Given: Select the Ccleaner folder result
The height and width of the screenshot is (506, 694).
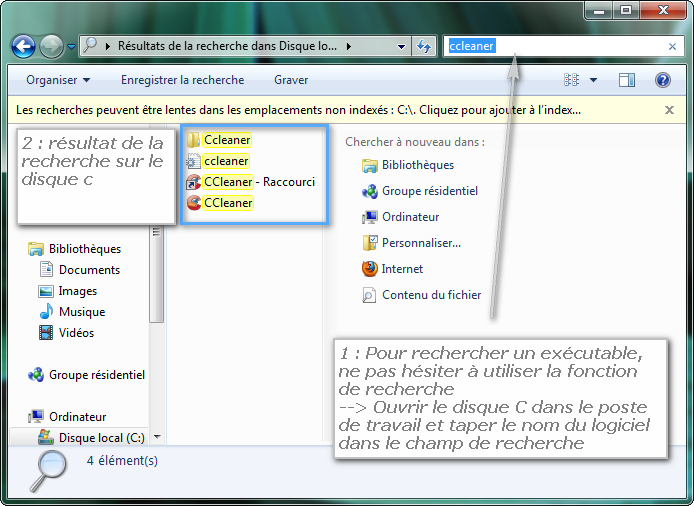Looking at the screenshot, I should (x=219, y=140).
